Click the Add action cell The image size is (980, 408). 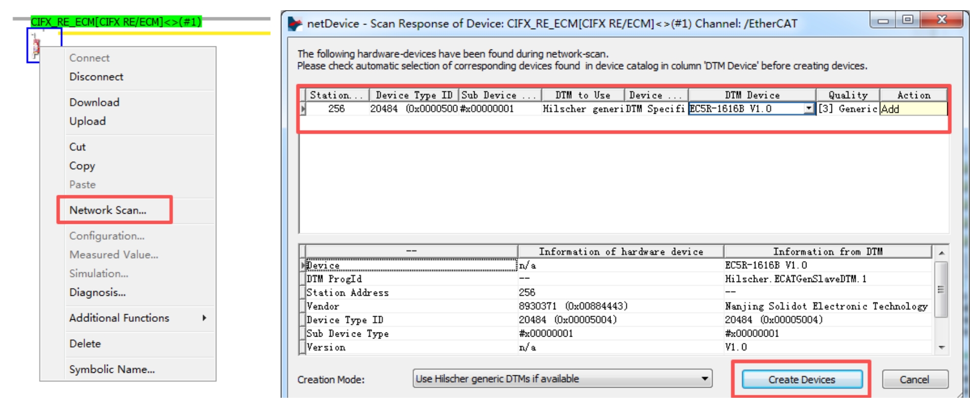(x=914, y=109)
